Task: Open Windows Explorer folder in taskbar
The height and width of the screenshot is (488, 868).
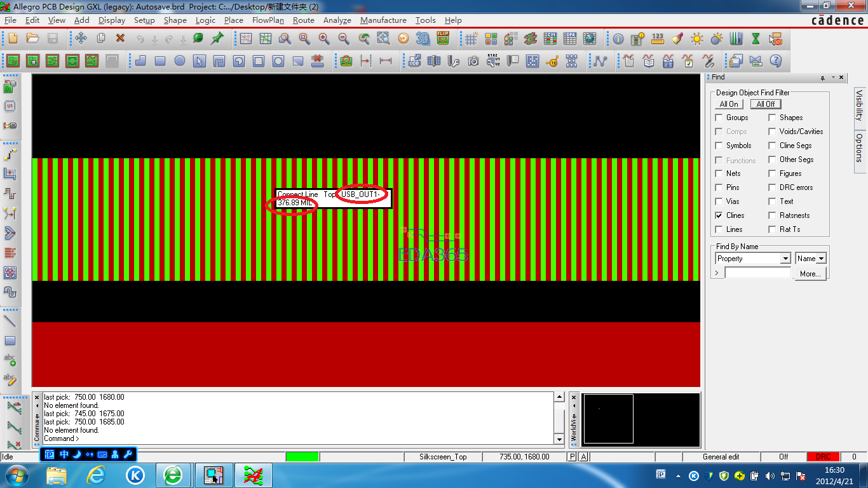Action: [57, 475]
